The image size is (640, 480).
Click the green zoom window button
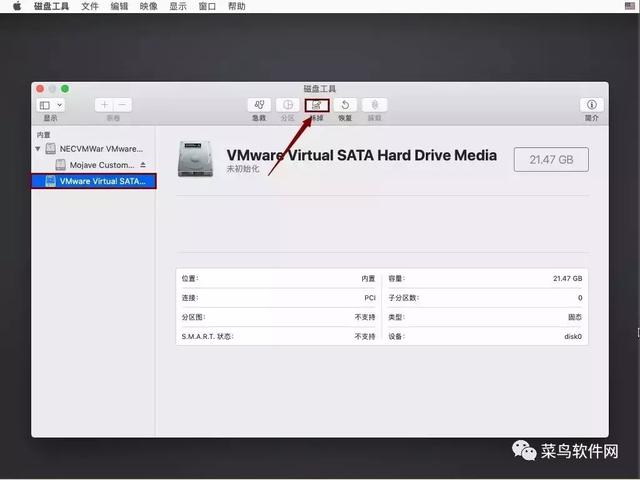[65, 89]
